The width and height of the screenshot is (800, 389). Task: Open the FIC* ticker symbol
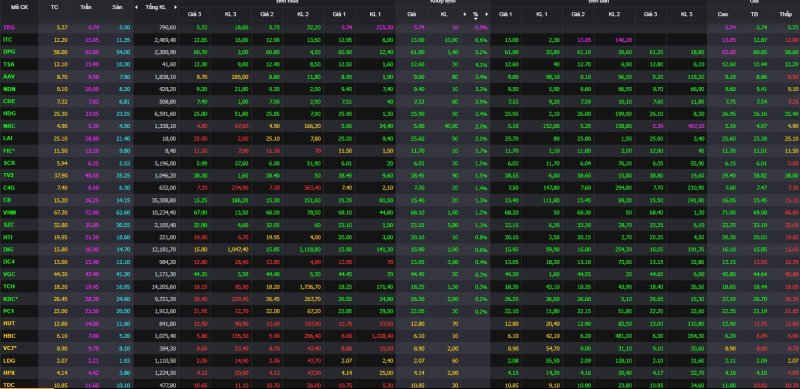click(x=8, y=151)
